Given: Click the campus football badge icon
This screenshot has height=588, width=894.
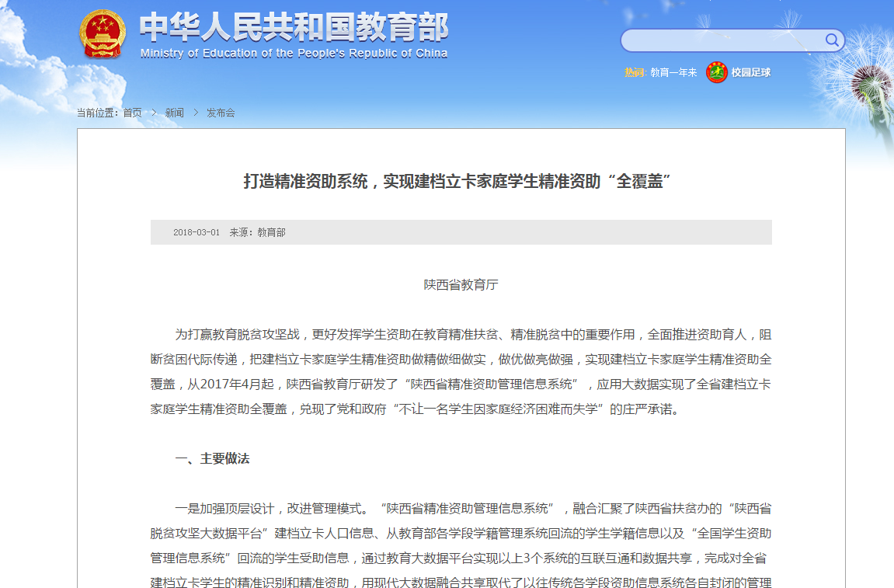Looking at the screenshot, I should 716,72.
